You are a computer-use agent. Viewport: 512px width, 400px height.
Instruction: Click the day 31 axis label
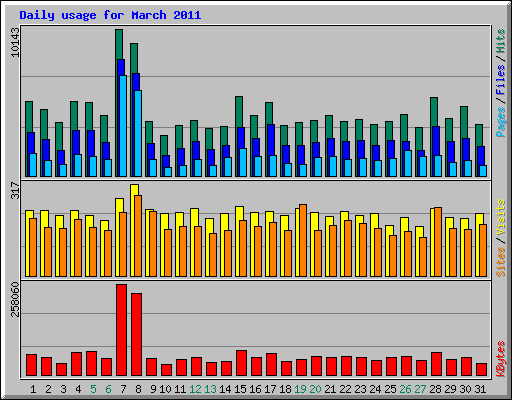480,389
